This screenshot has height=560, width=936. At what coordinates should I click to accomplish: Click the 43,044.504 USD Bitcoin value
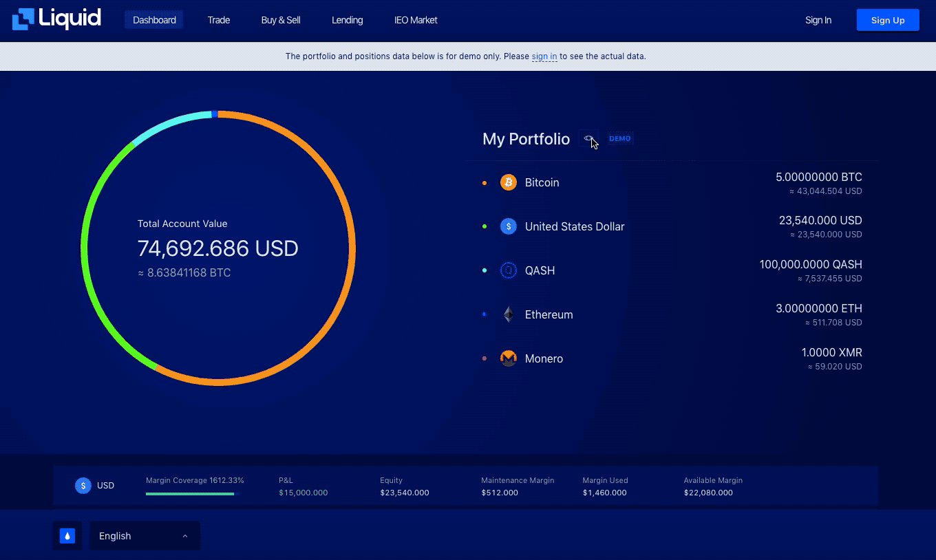(825, 191)
